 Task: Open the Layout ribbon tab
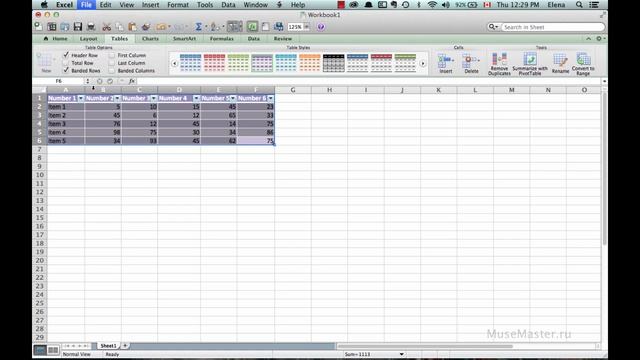(x=89, y=38)
